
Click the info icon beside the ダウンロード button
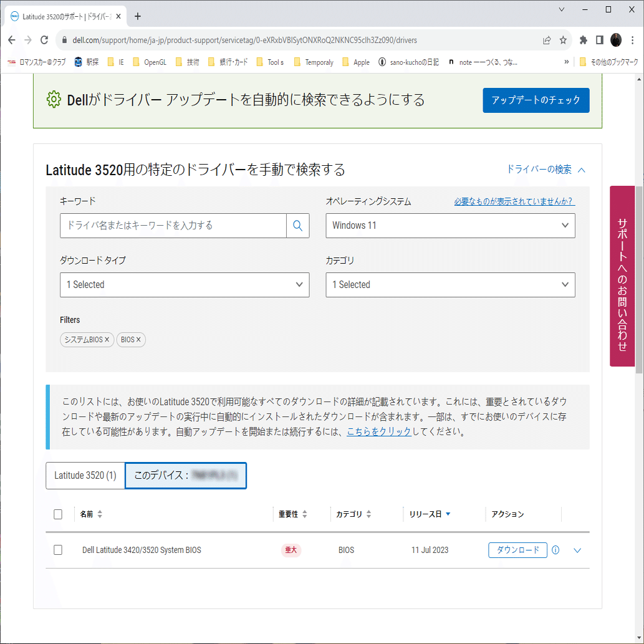(555, 550)
